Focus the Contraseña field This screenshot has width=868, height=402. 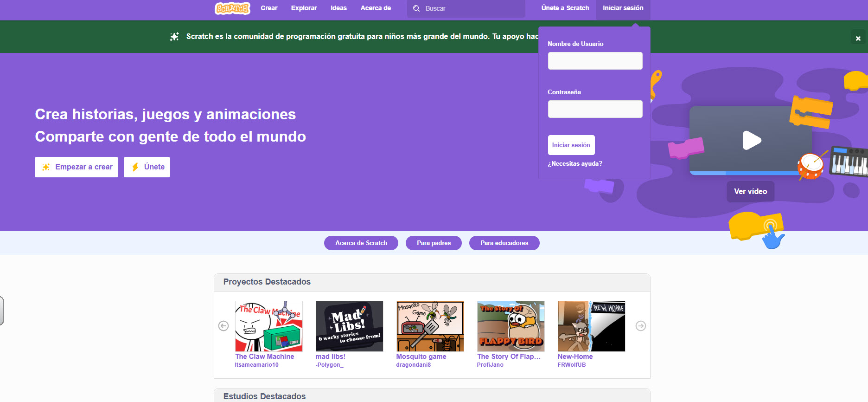coord(595,109)
